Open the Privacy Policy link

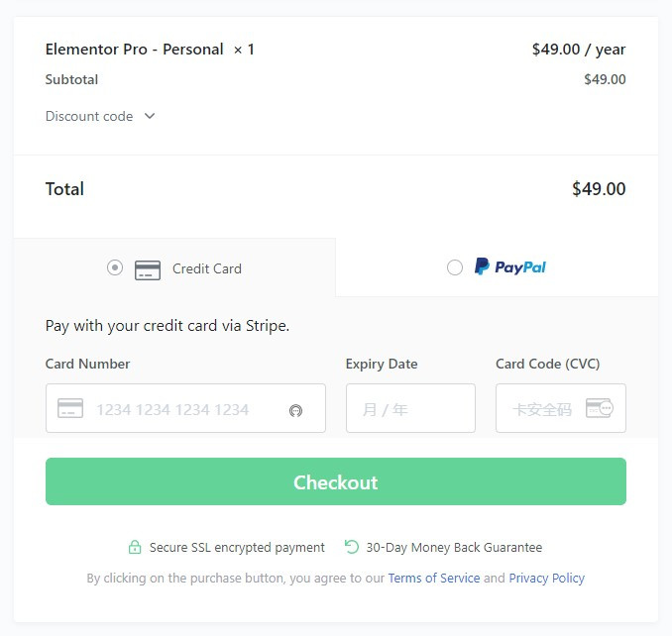click(x=546, y=579)
